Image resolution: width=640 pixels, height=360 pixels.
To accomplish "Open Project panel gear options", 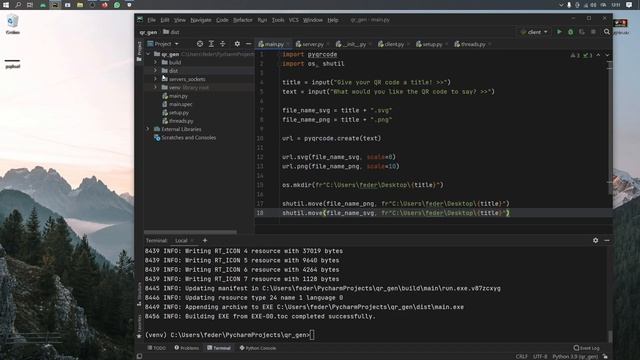I will coord(237,44).
